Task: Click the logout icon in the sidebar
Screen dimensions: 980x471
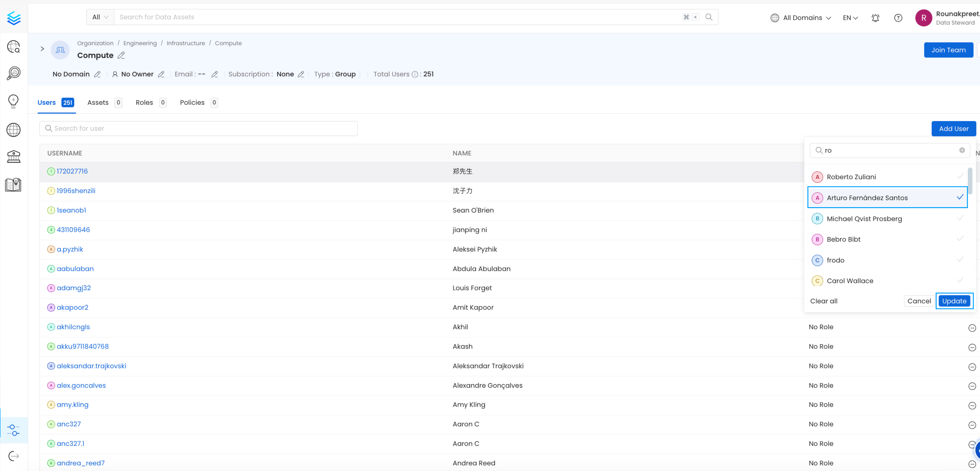Action: (x=13, y=456)
